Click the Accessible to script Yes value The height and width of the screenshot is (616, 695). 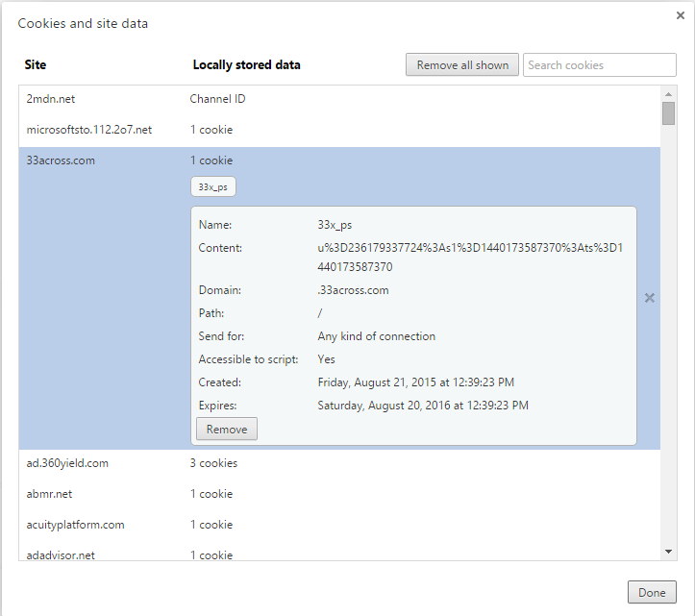326,359
